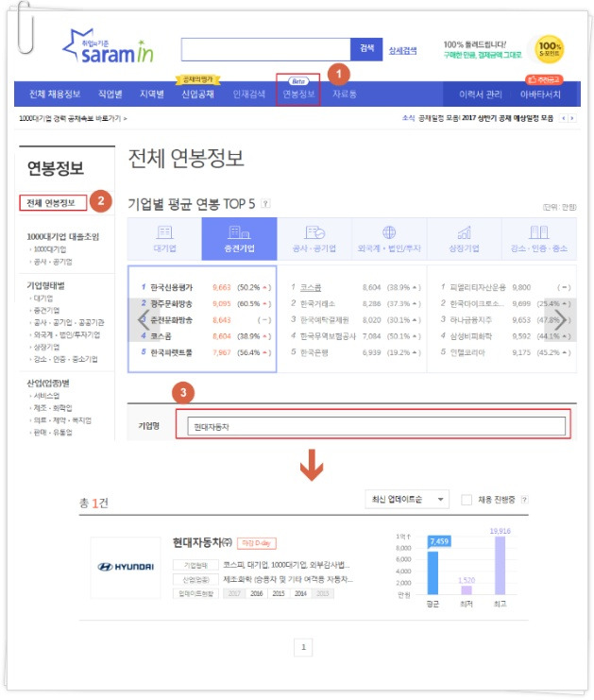The height and width of the screenshot is (700, 594).
Task: Open 상세검색 advanced search link
Action: coord(402,51)
